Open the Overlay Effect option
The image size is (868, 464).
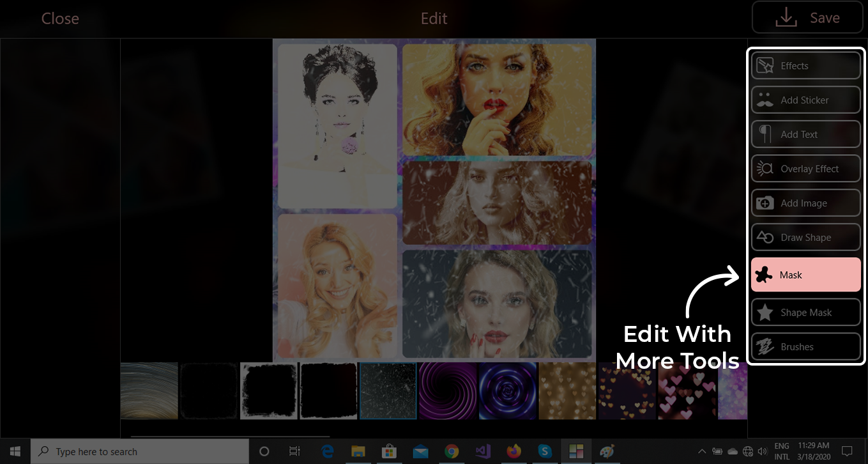click(x=805, y=169)
